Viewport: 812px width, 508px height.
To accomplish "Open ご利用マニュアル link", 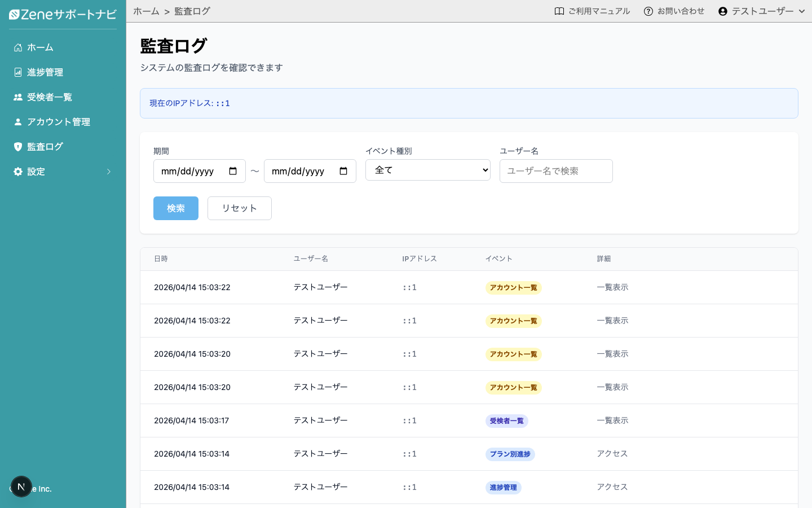I will click(592, 11).
